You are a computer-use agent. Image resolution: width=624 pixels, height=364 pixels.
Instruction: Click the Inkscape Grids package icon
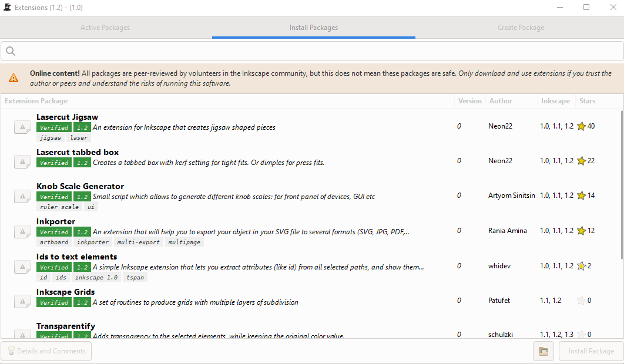pyautogui.click(x=22, y=301)
